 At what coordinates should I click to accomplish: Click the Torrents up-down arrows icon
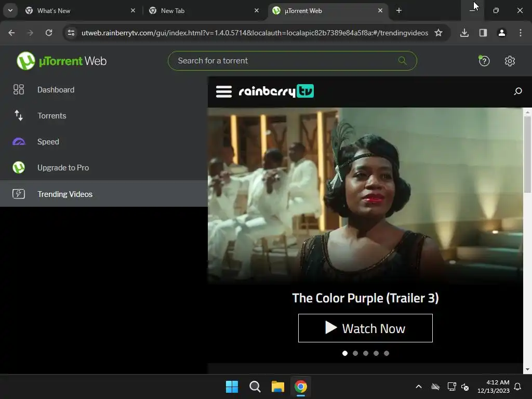[x=19, y=115]
